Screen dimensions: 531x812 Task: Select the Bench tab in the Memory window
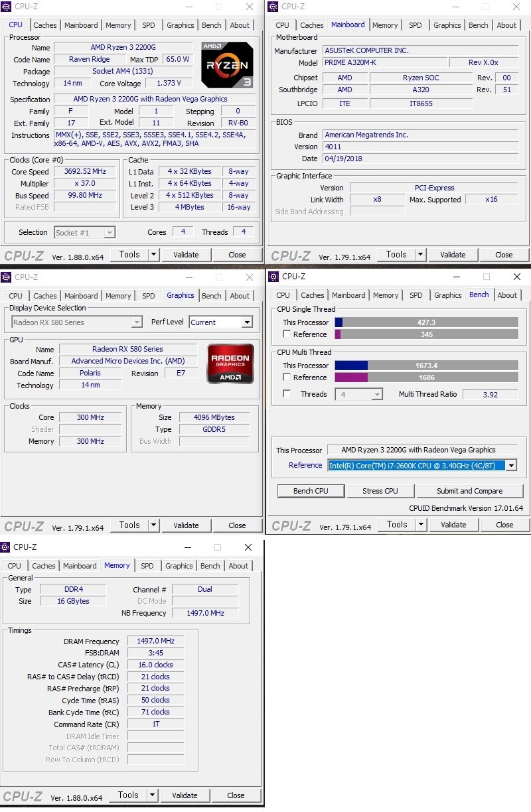[210, 566]
